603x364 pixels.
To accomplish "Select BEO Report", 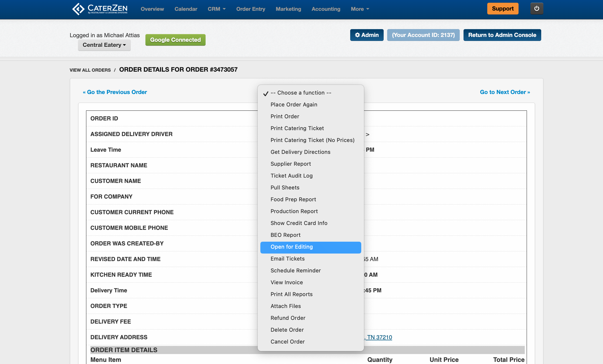I will tap(311, 235).
